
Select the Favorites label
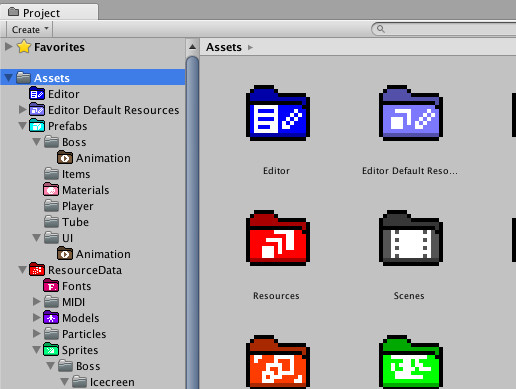(59, 47)
